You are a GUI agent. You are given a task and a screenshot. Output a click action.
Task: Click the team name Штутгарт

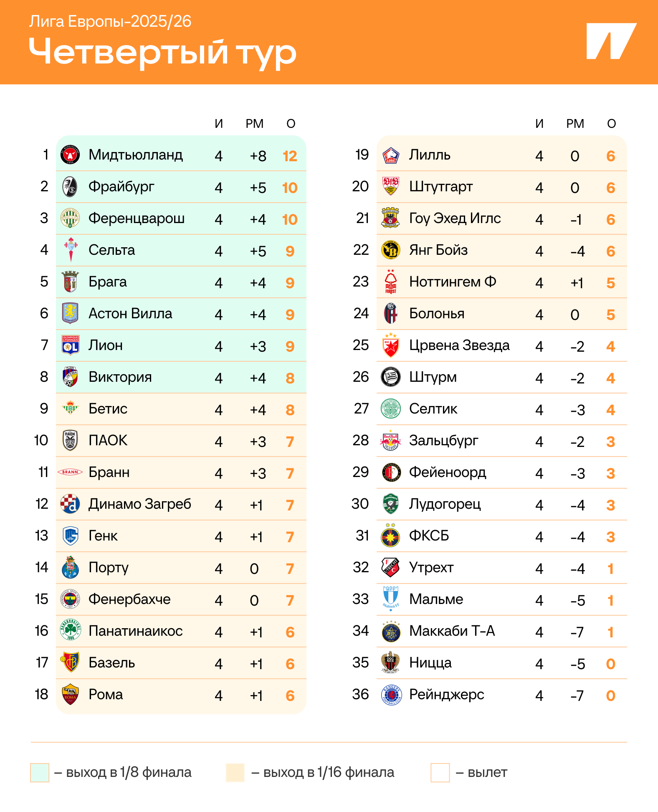pos(441,187)
